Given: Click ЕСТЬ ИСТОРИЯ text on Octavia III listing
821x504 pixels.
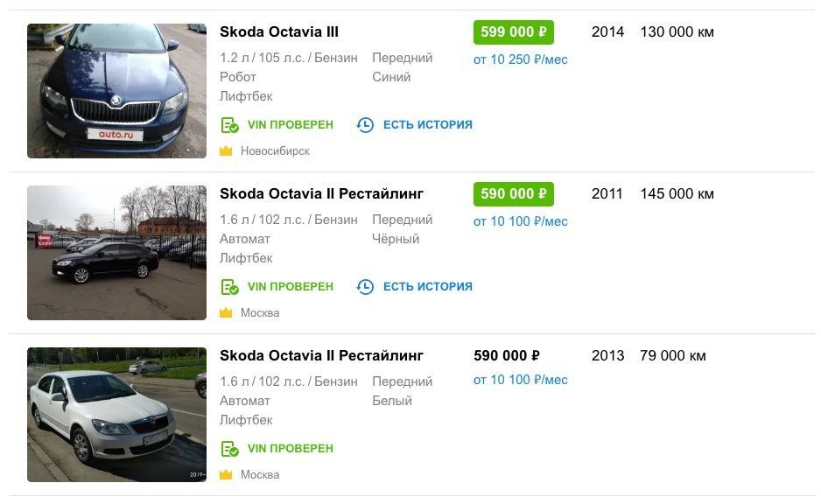Looking at the screenshot, I should point(428,125).
